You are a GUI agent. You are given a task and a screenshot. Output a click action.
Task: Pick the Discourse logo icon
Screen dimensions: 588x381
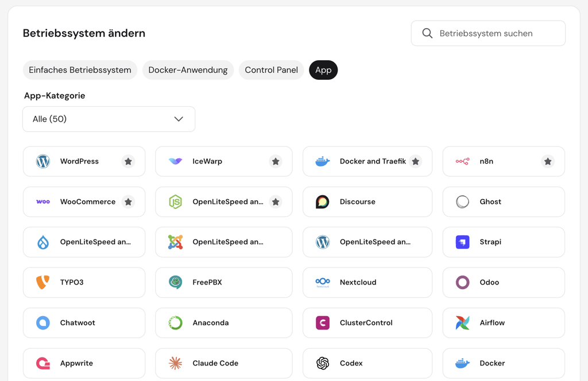click(323, 202)
